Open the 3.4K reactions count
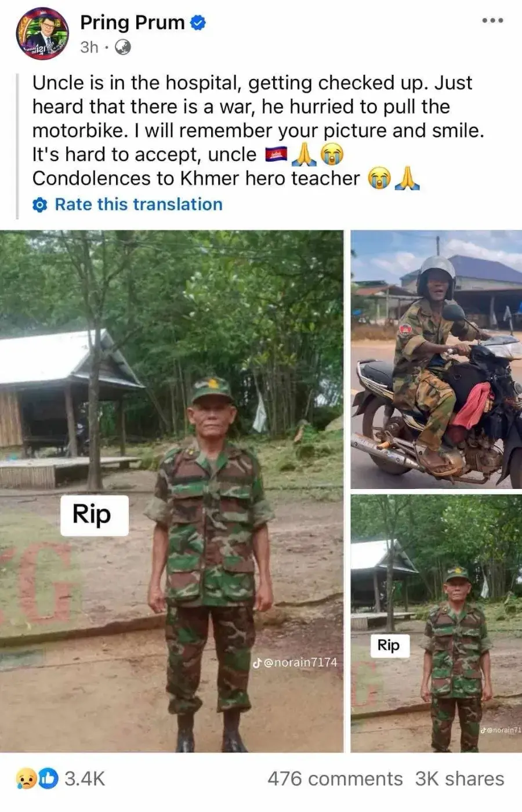Viewport: 522px width, 812px height. click(85, 778)
